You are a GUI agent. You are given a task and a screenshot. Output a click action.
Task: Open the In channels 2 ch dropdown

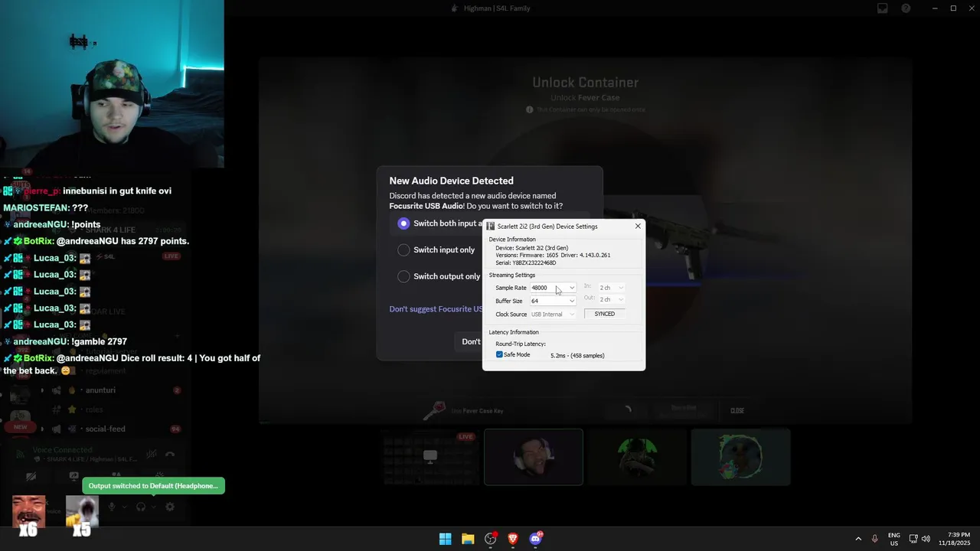coord(612,288)
